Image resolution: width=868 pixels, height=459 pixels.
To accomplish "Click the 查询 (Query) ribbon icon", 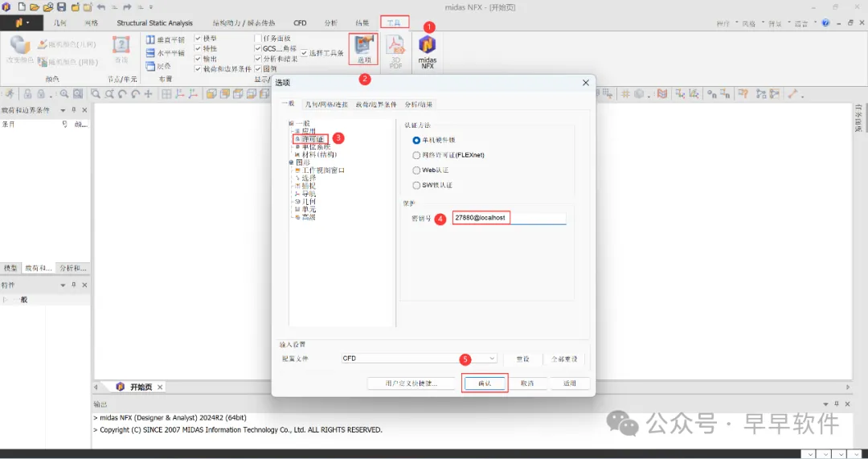I will tap(121, 50).
